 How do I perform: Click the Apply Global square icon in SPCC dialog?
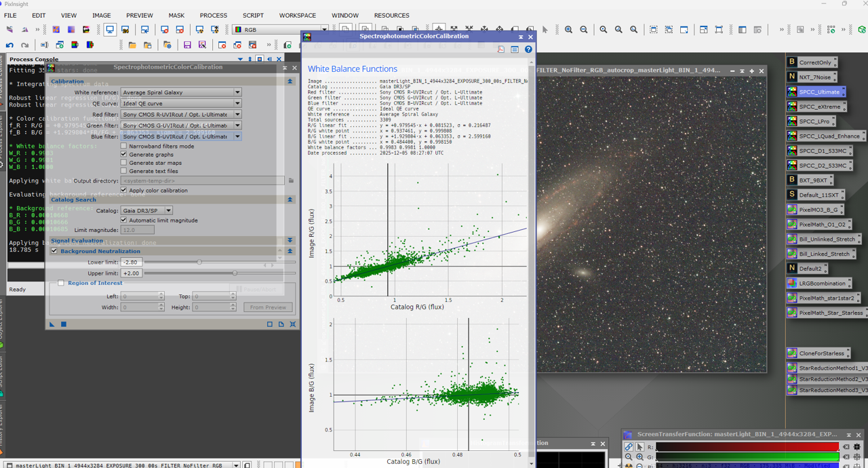point(64,324)
